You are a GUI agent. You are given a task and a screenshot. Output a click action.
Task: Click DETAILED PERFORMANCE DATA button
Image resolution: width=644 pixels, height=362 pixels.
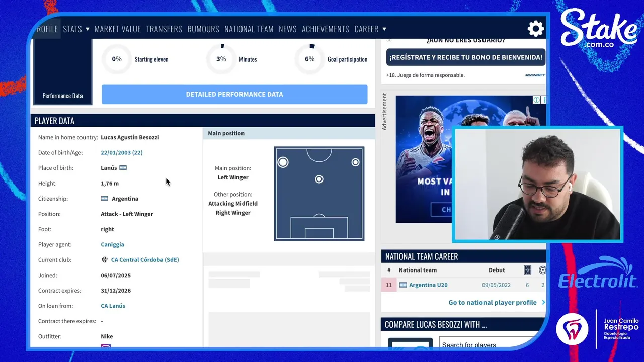[234, 95]
